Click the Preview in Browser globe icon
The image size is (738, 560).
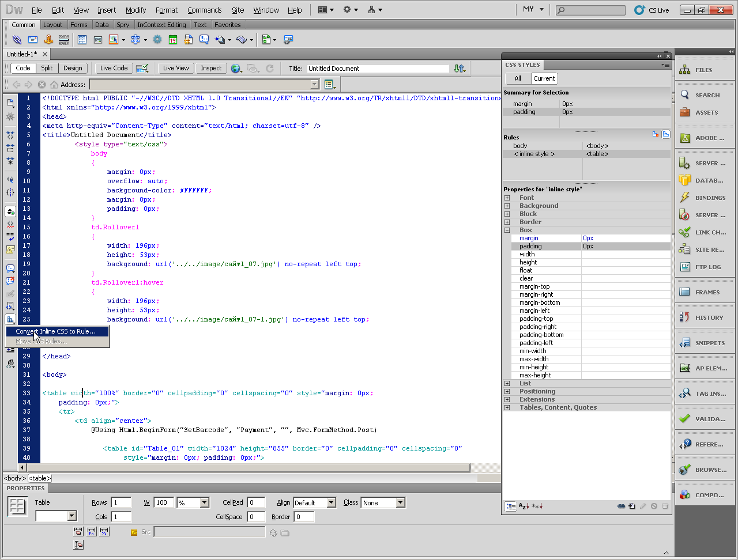(x=236, y=69)
